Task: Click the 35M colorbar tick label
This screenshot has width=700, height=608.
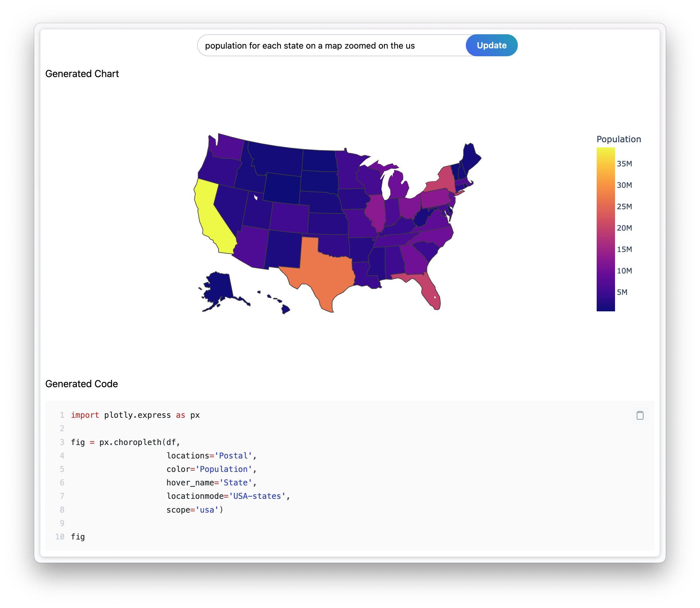Action: [x=624, y=164]
